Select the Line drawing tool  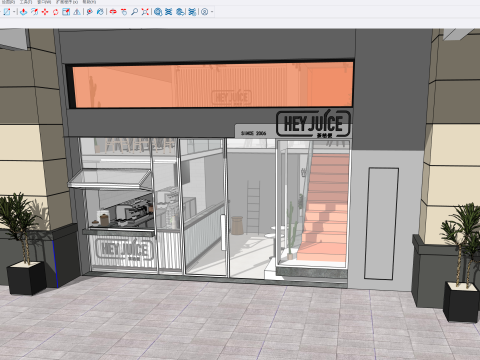click(x=7, y=12)
